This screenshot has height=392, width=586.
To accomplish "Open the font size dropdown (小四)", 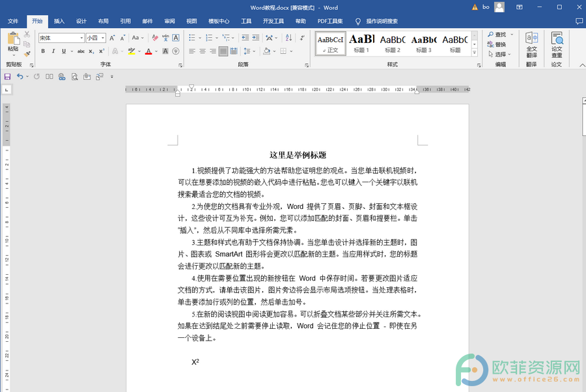I will (103, 38).
